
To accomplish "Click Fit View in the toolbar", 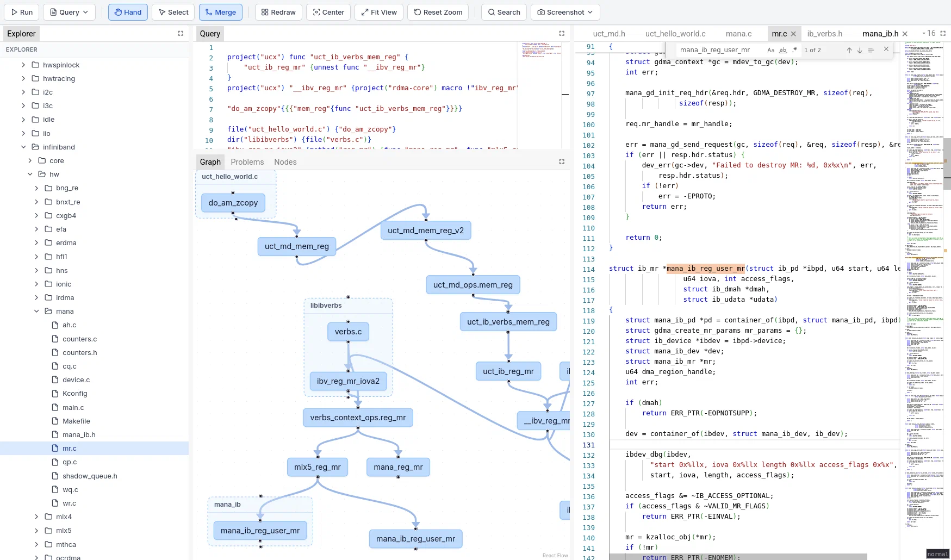I will coord(379,12).
